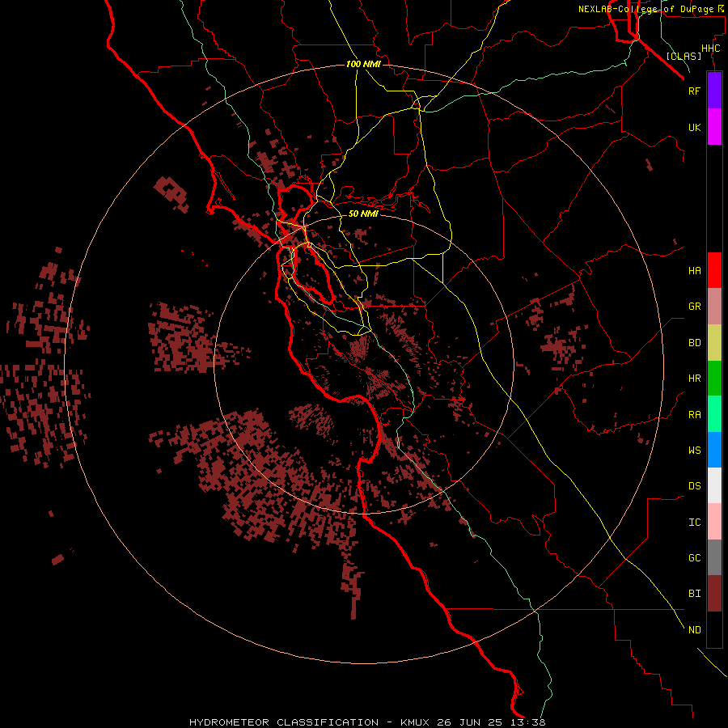728x728 pixels.
Task: Click the IC light pink legend color block
Action: point(714,522)
